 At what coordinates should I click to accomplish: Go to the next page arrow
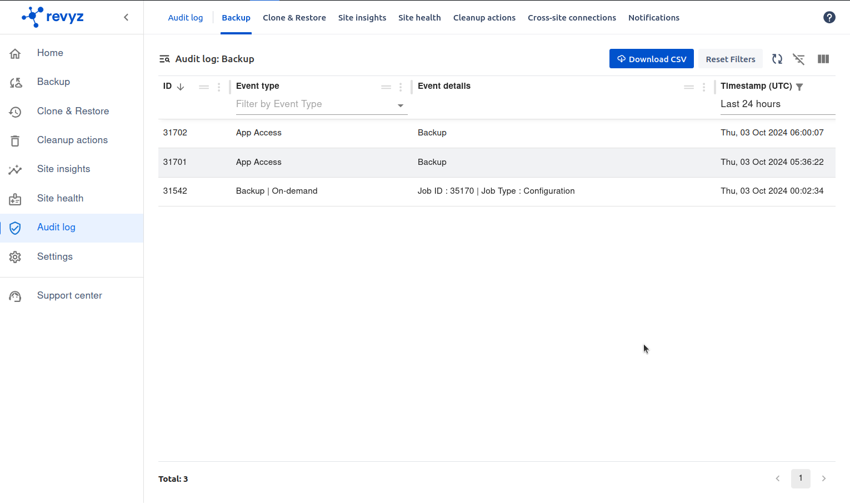coord(824,478)
